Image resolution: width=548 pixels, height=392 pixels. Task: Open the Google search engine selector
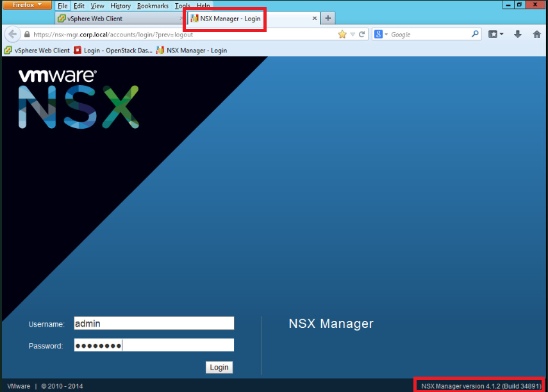381,34
